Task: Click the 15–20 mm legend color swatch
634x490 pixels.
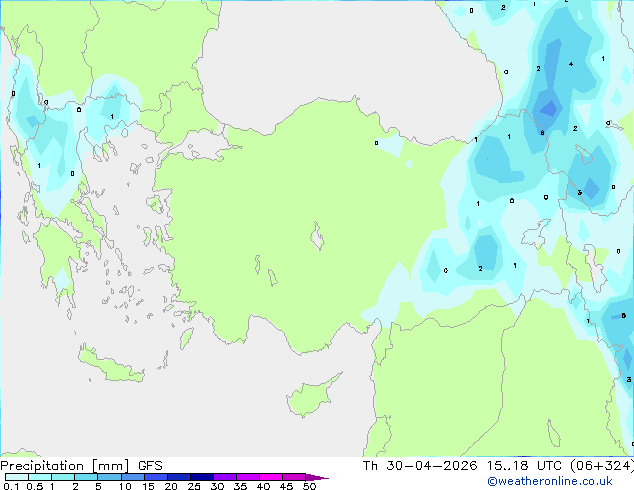Action: (156, 477)
